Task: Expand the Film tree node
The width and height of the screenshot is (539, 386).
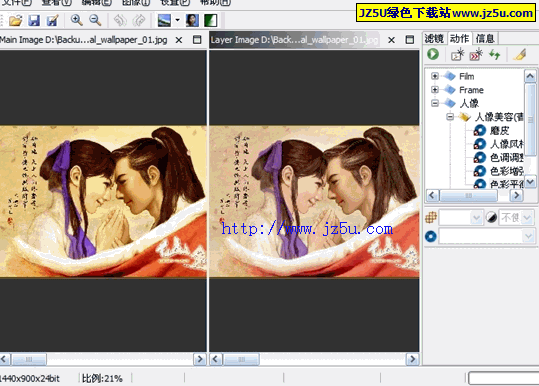Action: tap(435, 76)
